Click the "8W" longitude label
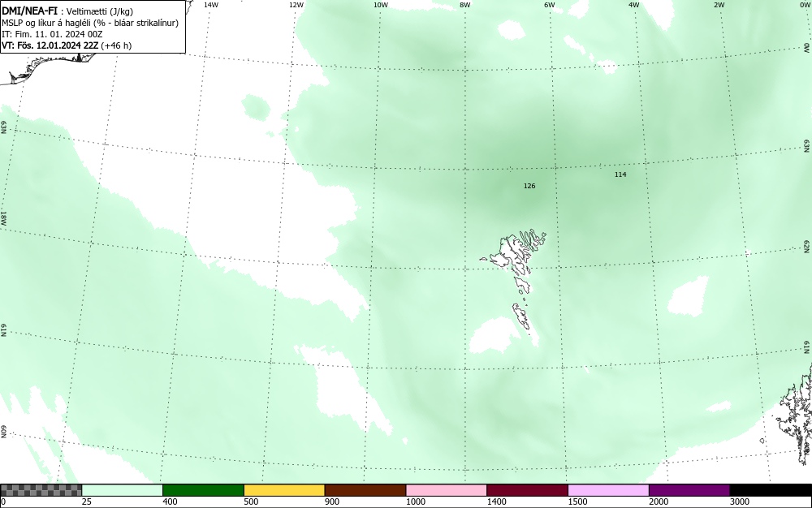 [x=465, y=5]
